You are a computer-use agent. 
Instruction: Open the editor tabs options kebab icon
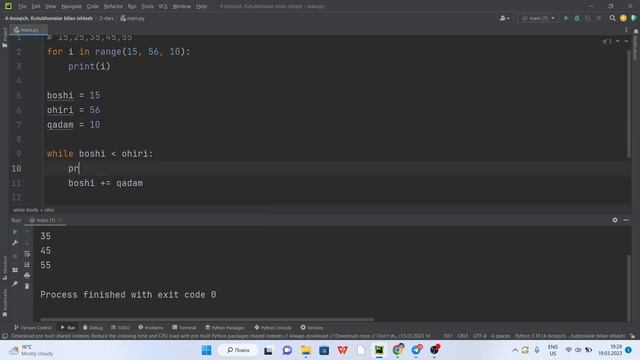pyautogui.click(x=626, y=30)
